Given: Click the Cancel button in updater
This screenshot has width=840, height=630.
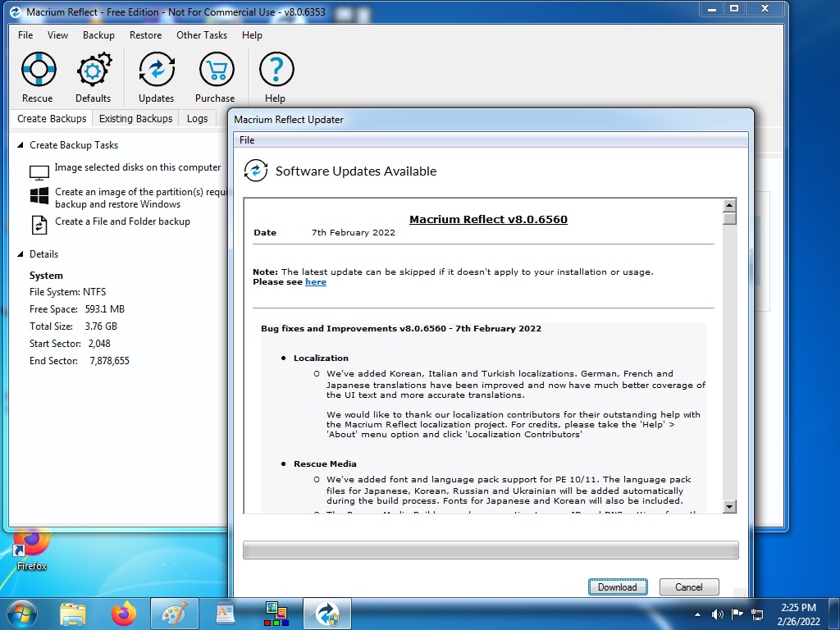Looking at the screenshot, I should pyautogui.click(x=688, y=587).
